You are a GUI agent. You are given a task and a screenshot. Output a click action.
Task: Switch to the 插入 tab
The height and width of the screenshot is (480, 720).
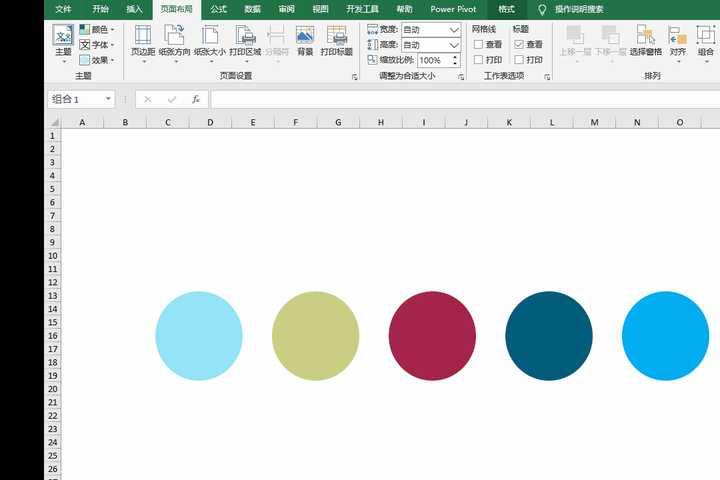click(x=134, y=9)
